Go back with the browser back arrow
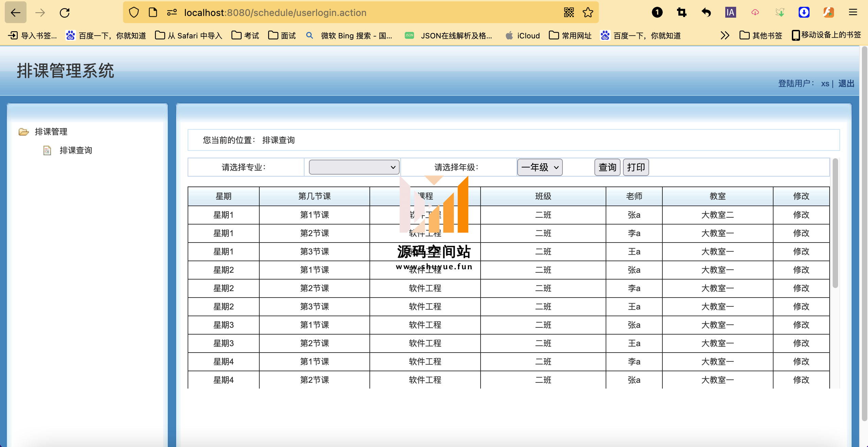The height and width of the screenshot is (447, 868). click(16, 13)
